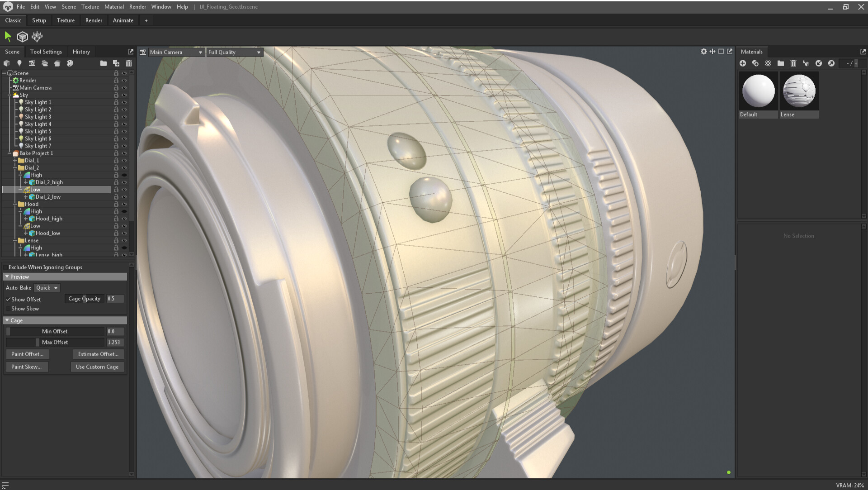The image size is (868, 491).
Task: Enable the Show Skew checkbox
Action: tap(8, 309)
